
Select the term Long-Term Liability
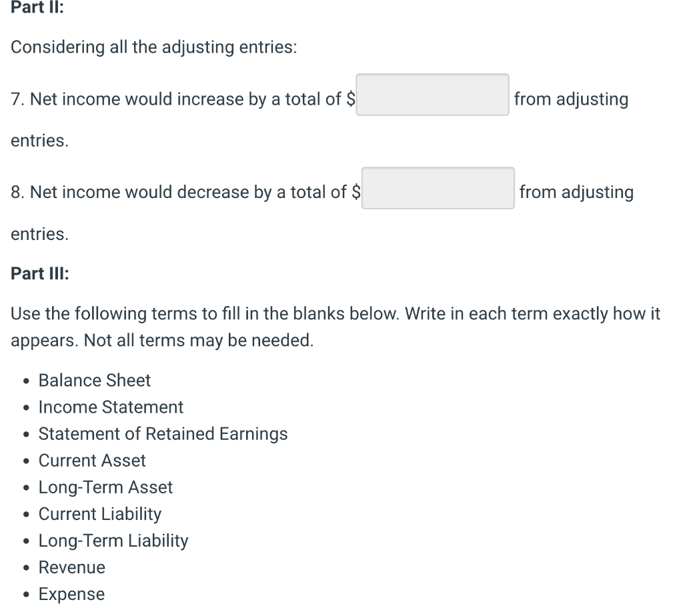(113, 540)
